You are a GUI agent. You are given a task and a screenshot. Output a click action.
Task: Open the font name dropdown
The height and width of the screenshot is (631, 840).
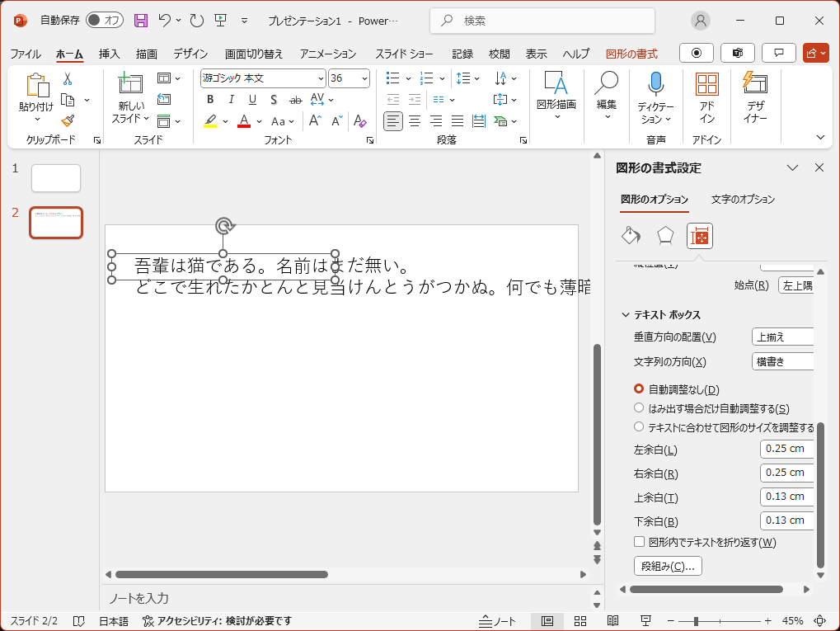(321, 78)
